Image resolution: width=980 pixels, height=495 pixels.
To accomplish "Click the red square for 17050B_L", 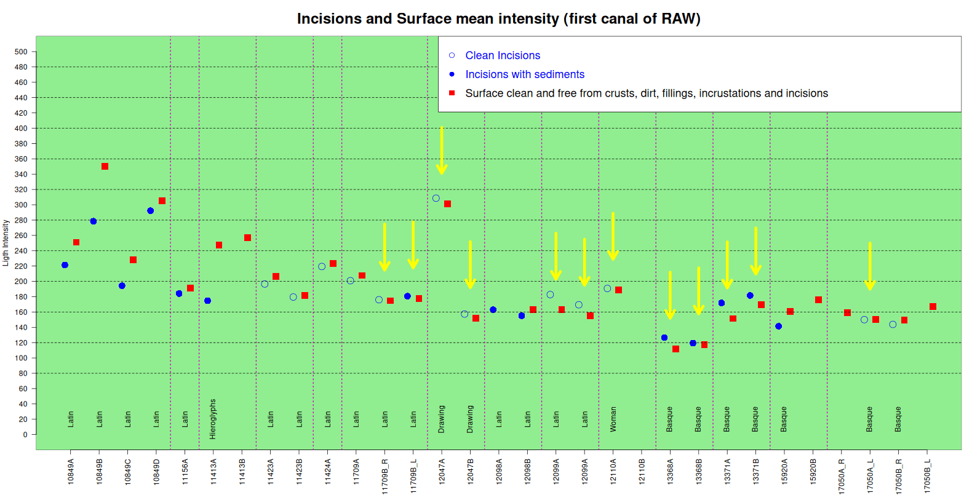I will [933, 307].
